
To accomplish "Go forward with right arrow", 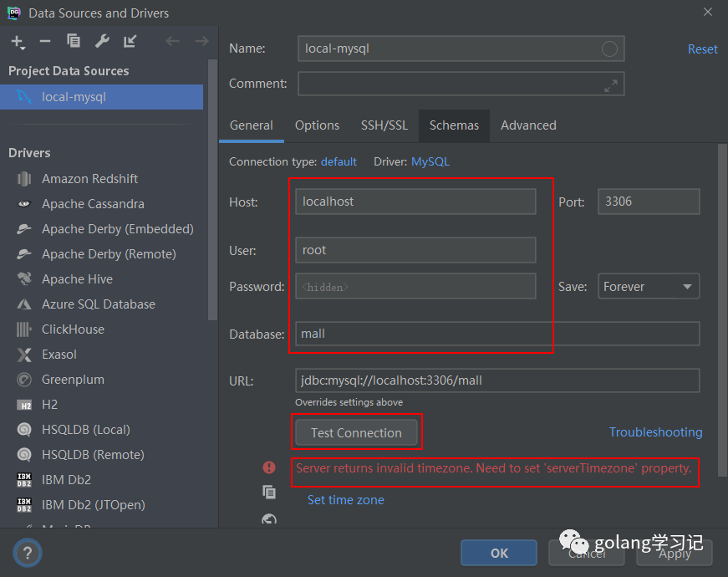I will tap(201, 41).
